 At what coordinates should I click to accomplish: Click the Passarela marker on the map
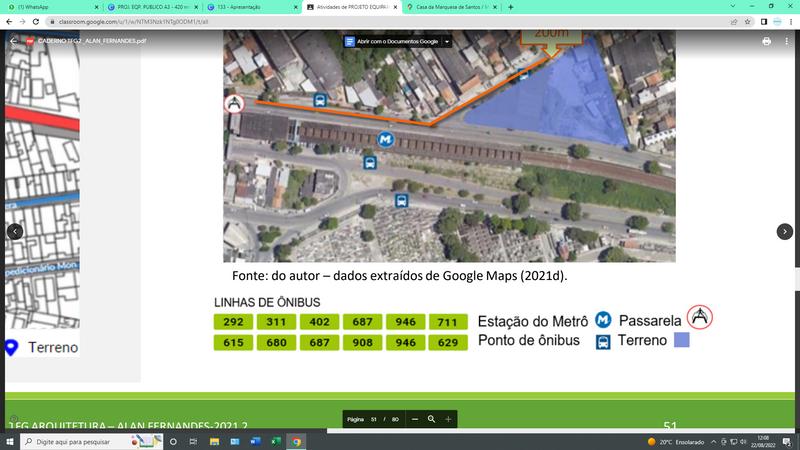pyautogui.click(x=234, y=104)
